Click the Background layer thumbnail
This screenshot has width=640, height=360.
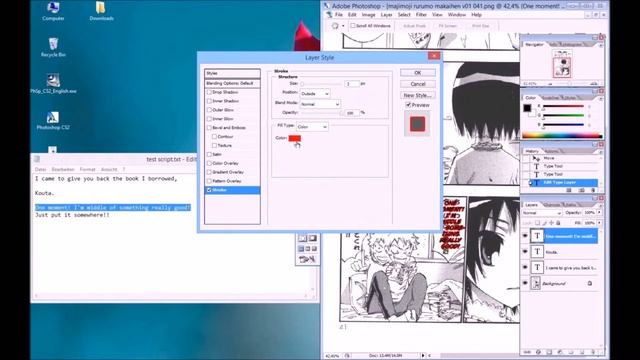pos(536,283)
